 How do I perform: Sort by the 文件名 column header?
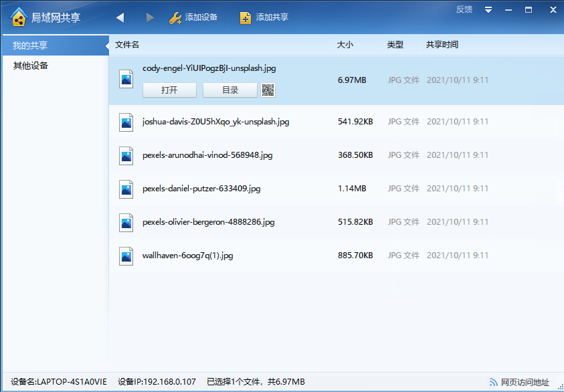(x=127, y=45)
